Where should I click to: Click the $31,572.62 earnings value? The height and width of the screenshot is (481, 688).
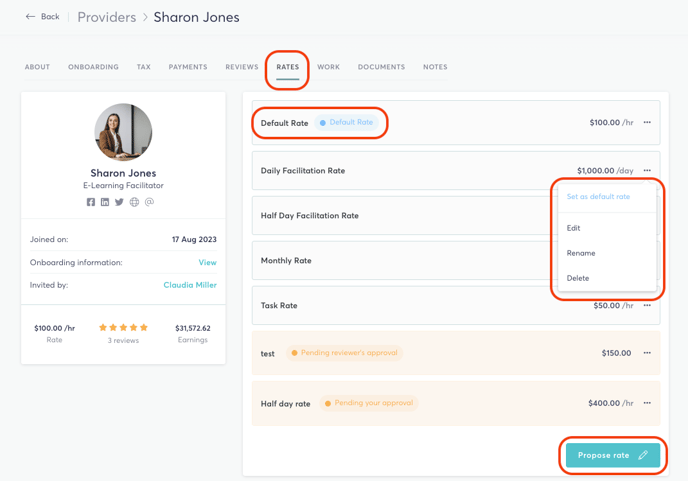pos(193,328)
